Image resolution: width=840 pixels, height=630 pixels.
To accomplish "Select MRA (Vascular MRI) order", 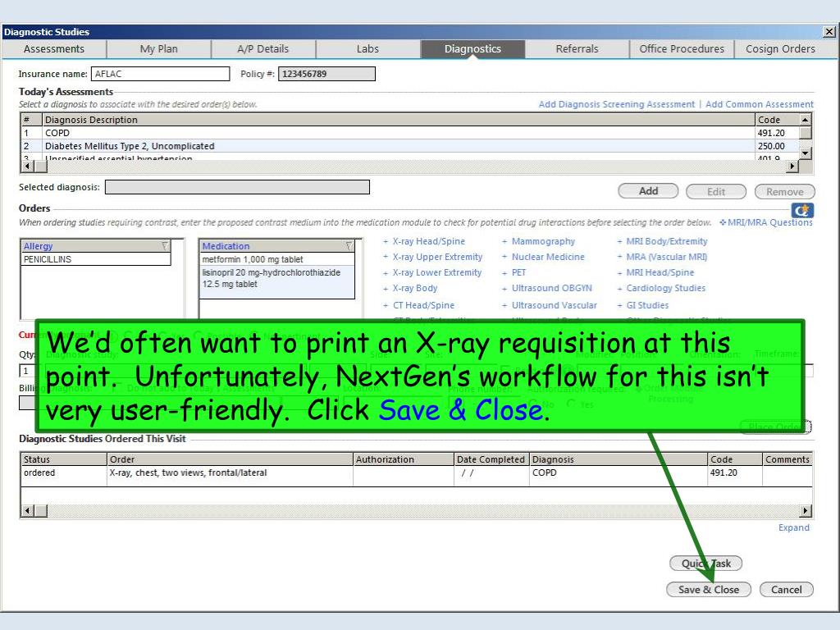I will click(666, 257).
